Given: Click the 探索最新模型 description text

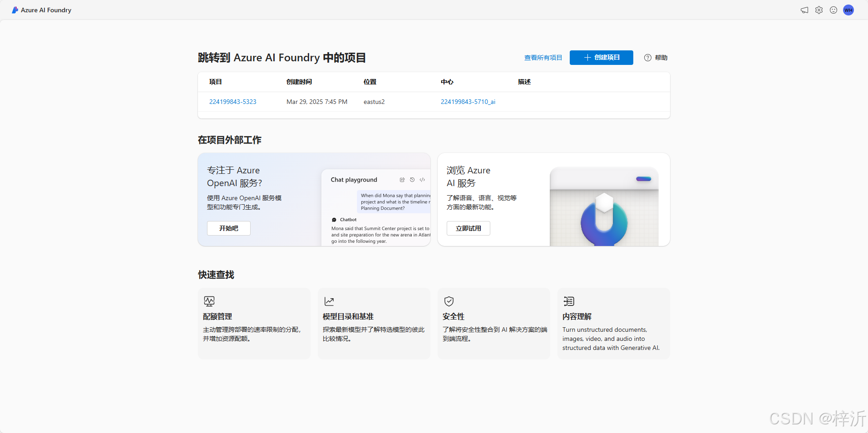Looking at the screenshot, I should tap(374, 334).
